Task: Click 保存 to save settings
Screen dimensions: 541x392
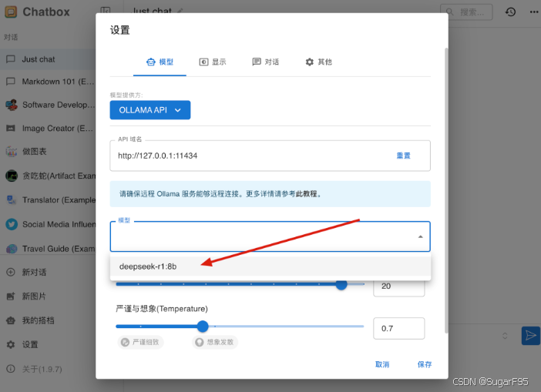Action: coord(425,364)
